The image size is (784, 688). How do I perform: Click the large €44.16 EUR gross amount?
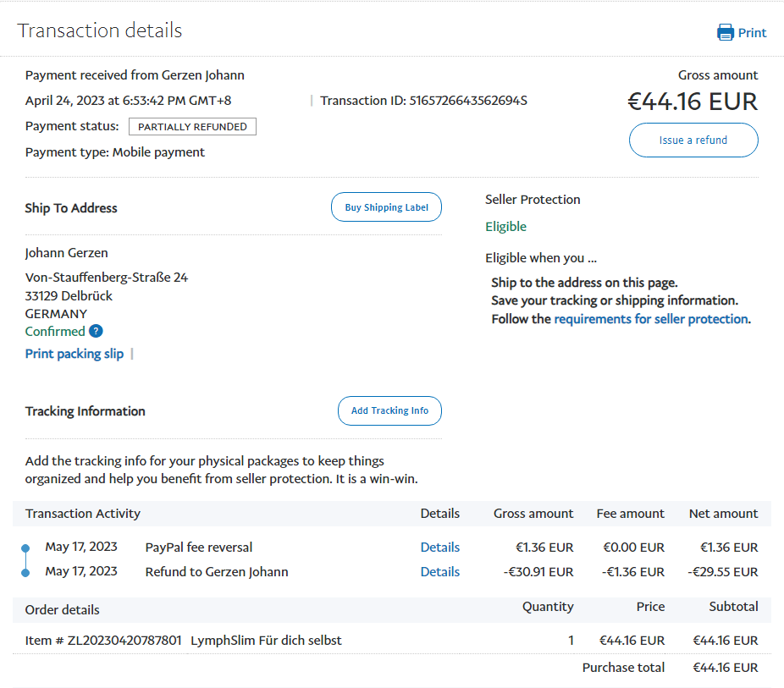tap(692, 102)
